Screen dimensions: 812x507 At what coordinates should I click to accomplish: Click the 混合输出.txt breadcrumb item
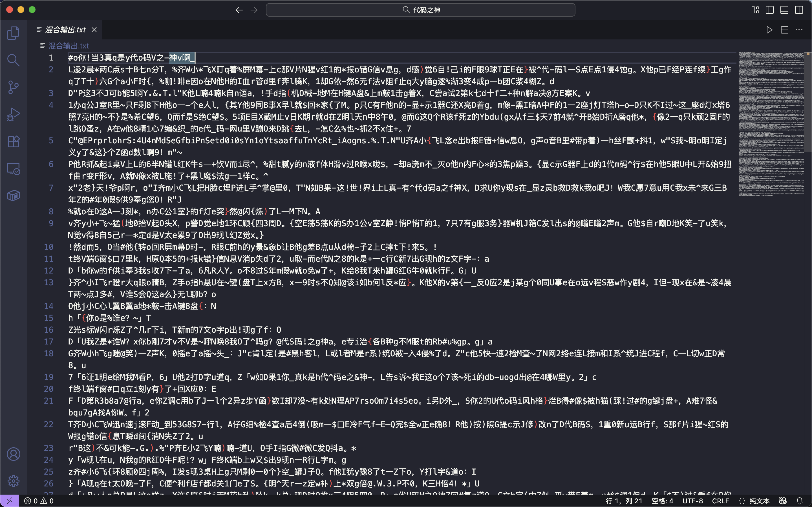point(69,46)
